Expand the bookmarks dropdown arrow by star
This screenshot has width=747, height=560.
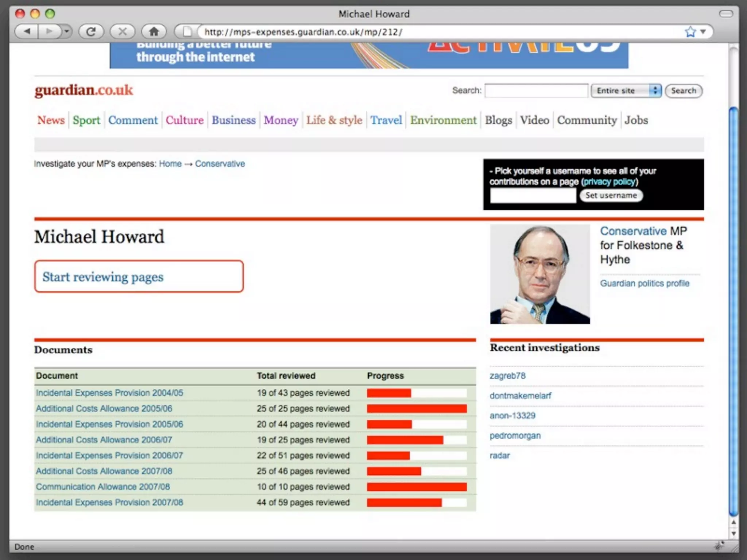(x=703, y=32)
